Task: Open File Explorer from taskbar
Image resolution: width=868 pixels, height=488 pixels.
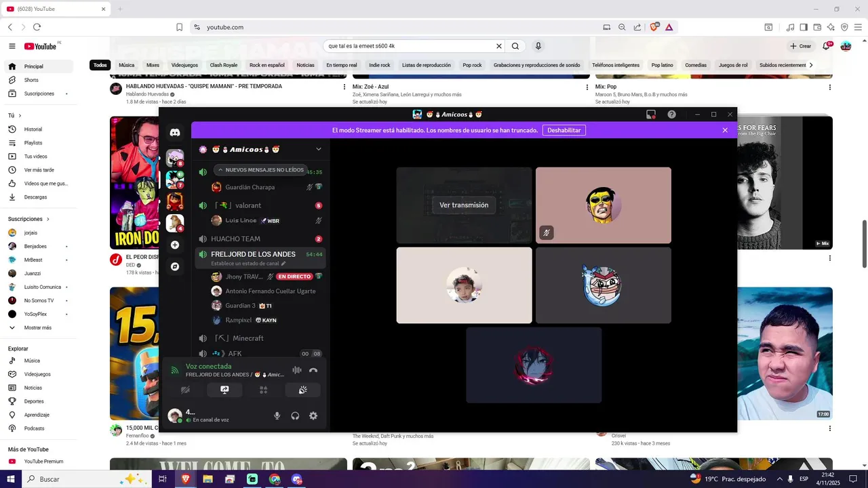Action: [x=208, y=479]
